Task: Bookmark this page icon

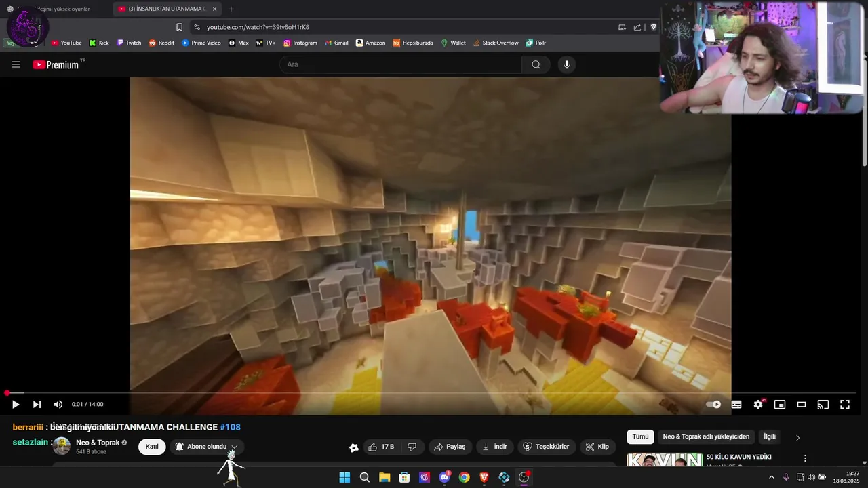Action: point(179,27)
